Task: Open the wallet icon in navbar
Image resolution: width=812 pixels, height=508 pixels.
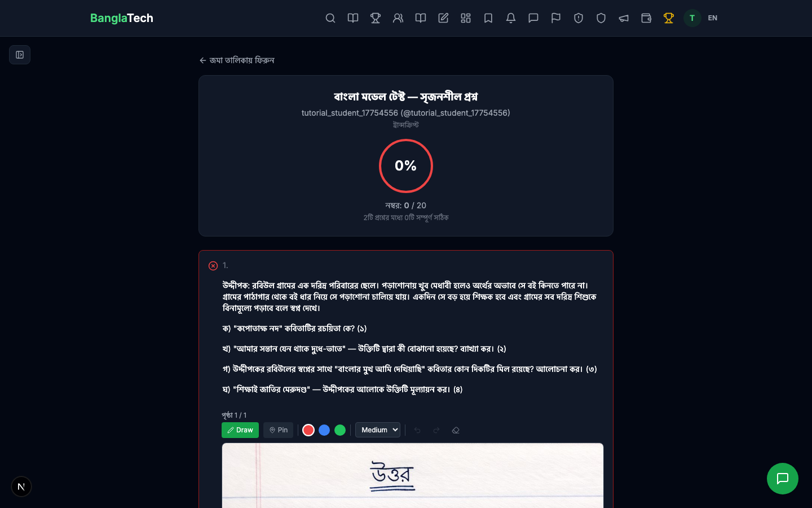Action: pyautogui.click(x=646, y=18)
